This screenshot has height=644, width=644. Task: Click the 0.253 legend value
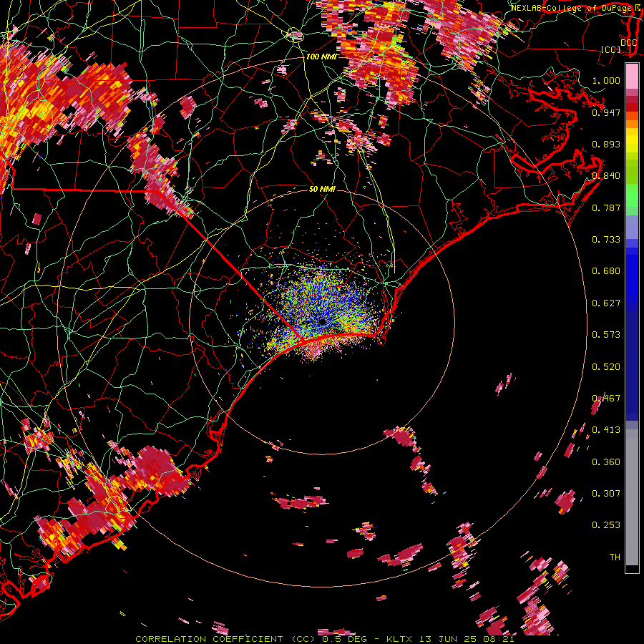coord(606,525)
